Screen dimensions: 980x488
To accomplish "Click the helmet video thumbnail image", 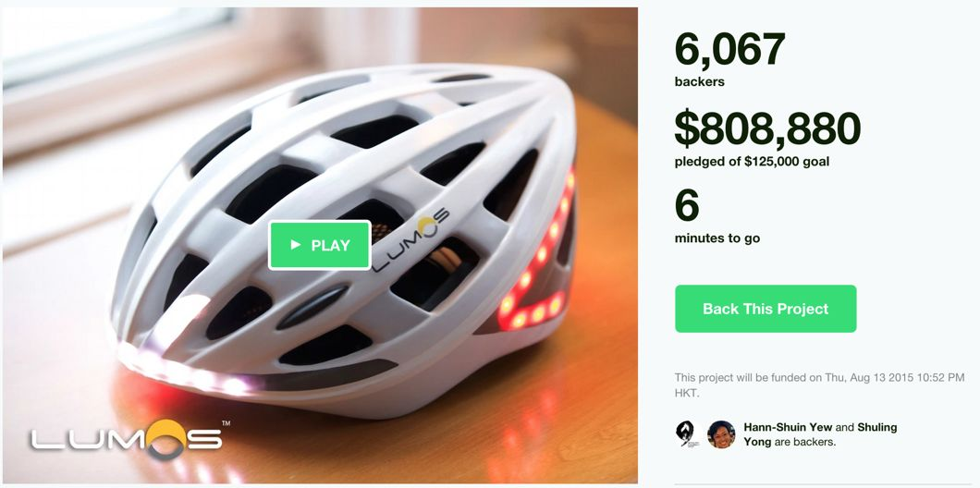I will (320, 245).
